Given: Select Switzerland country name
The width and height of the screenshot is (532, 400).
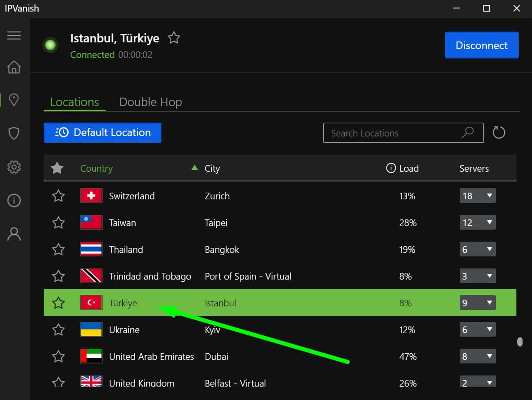Looking at the screenshot, I should click(132, 196).
